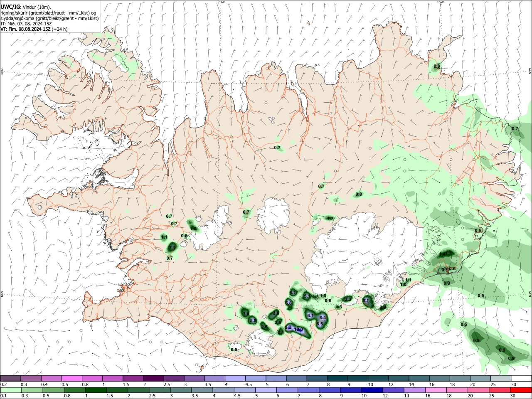Screen dimensions: 532x399
Task: Click the bright pink 0.5 swatch in top legend row
Action: pos(71,378)
